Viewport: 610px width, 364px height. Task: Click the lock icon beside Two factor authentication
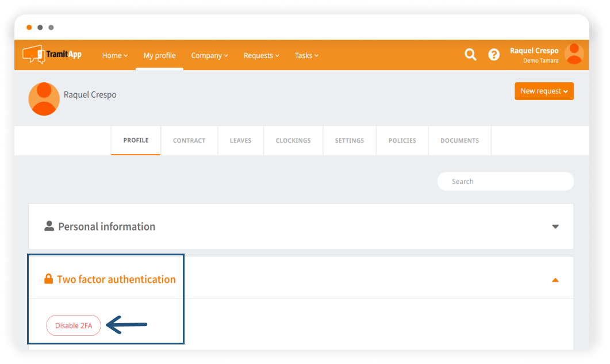(x=49, y=279)
